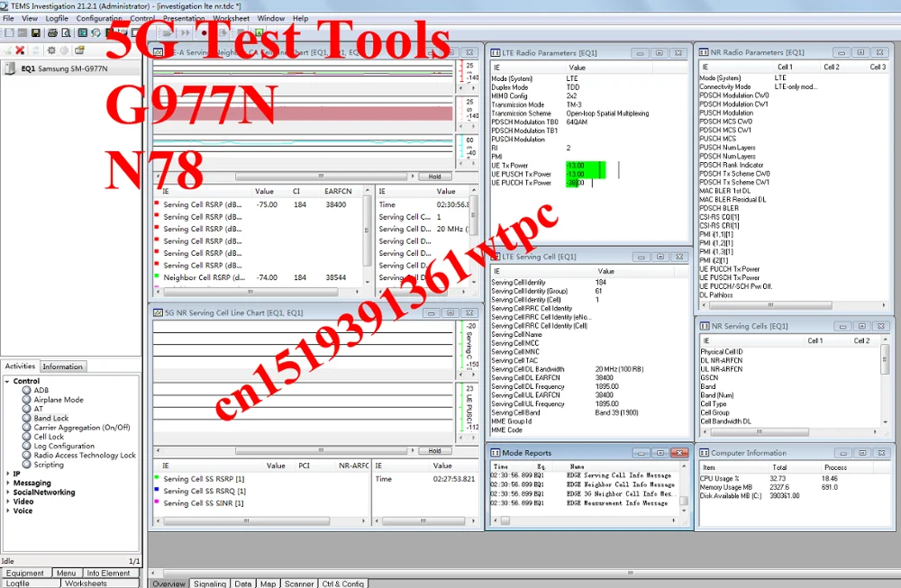Click the Scripting activity icon
The width and height of the screenshot is (901, 588).
(26, 464)
